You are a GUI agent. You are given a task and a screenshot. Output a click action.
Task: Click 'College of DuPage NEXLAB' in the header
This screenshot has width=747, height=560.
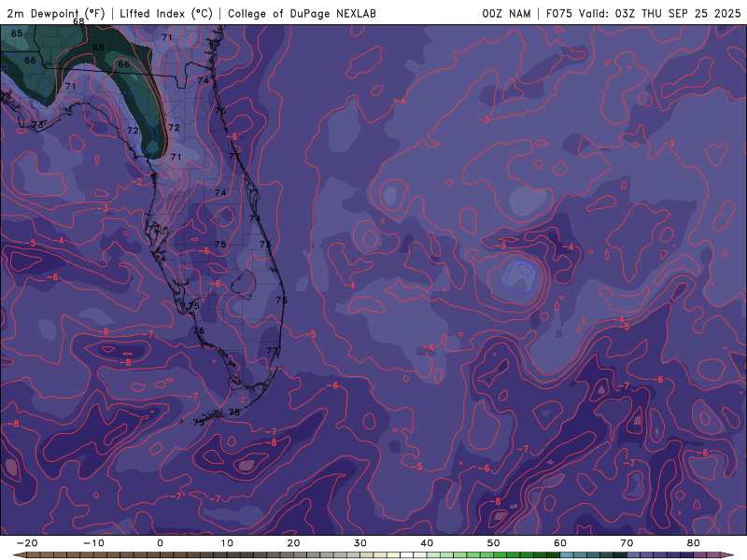click(302, 13)
